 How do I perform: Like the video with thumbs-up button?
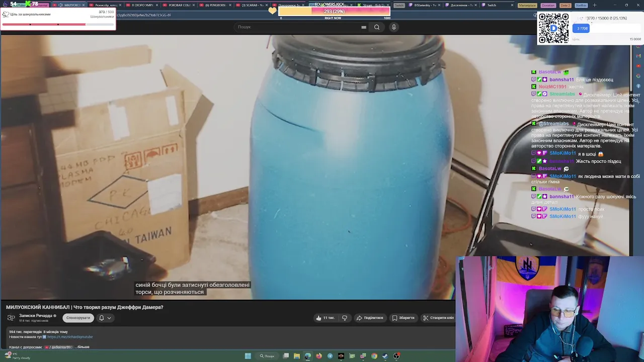(325, 318)
